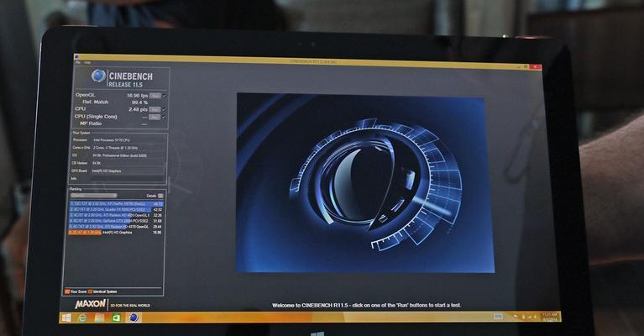Screen dimensions: 644x336
Task: Open the Help menu
Action: [x=87, y=62]
